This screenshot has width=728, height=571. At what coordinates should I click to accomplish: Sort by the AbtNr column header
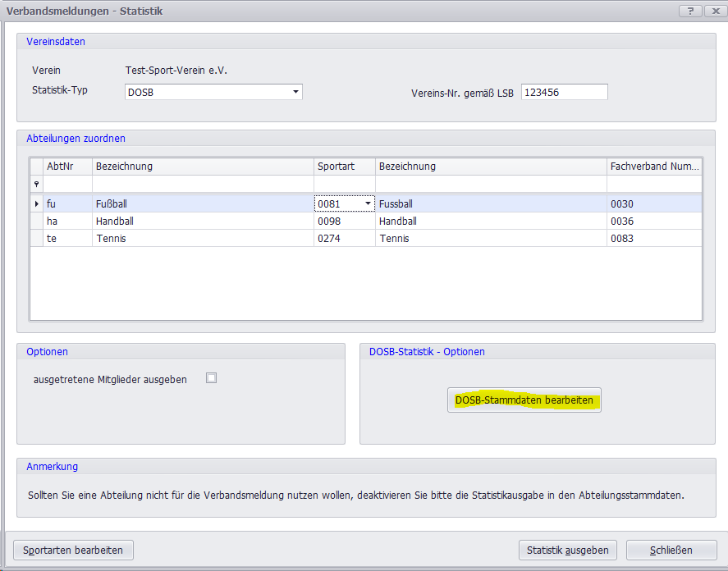67,167
